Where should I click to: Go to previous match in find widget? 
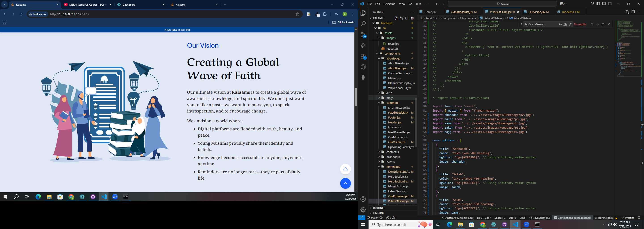pos(592,24)
